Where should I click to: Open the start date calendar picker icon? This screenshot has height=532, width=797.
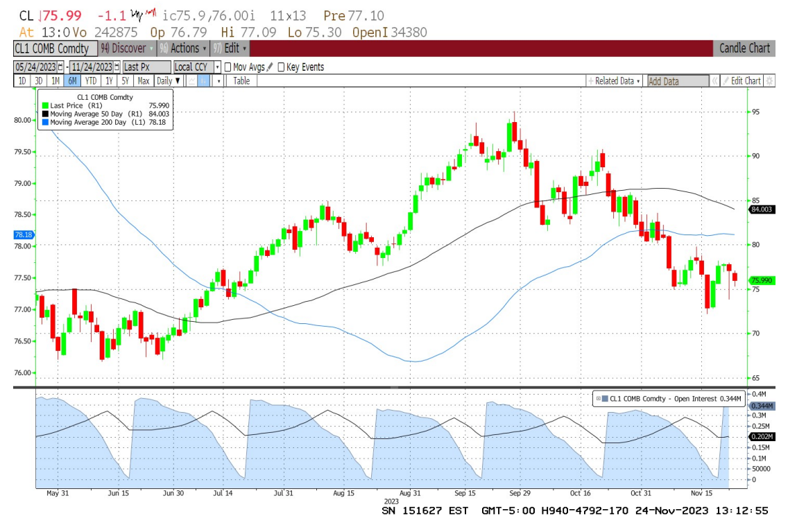(60, 67)
